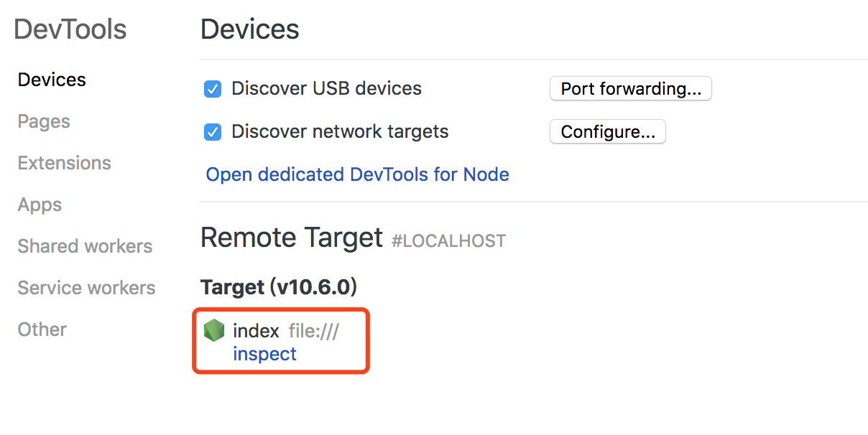Navigate to Service workers
The image size is (868, 435).
click(86, 288)
